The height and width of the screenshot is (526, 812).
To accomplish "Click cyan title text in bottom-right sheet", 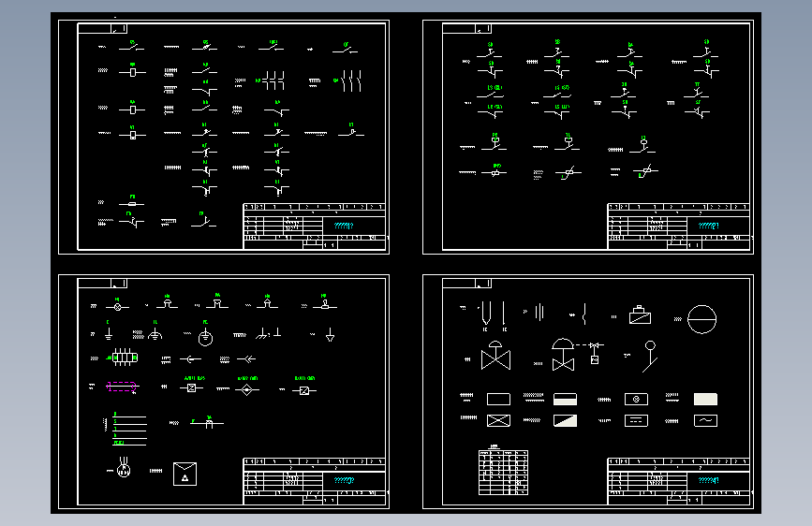I will 708,480.
